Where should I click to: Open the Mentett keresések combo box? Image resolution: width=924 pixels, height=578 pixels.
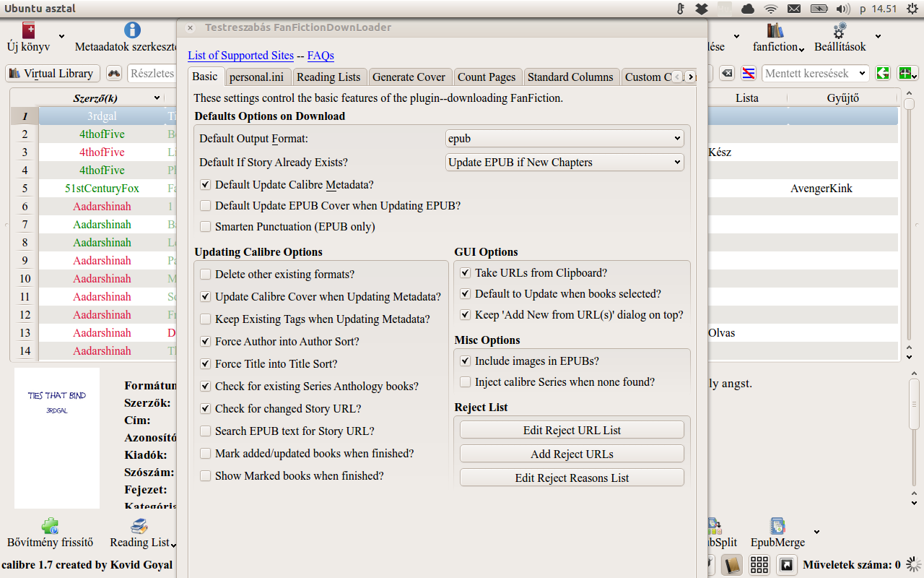(816, 73)
